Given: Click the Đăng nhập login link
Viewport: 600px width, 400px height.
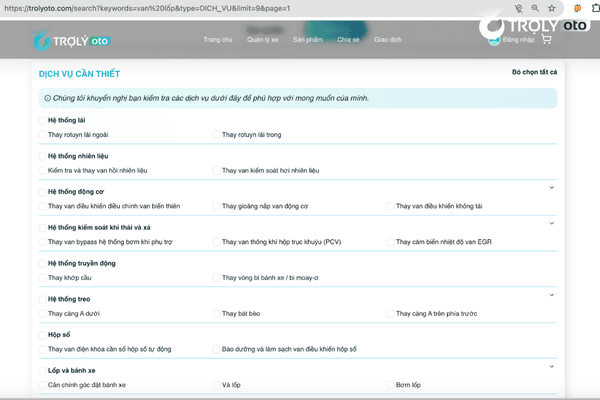Looking at the screenshot, I should point(518,39).
